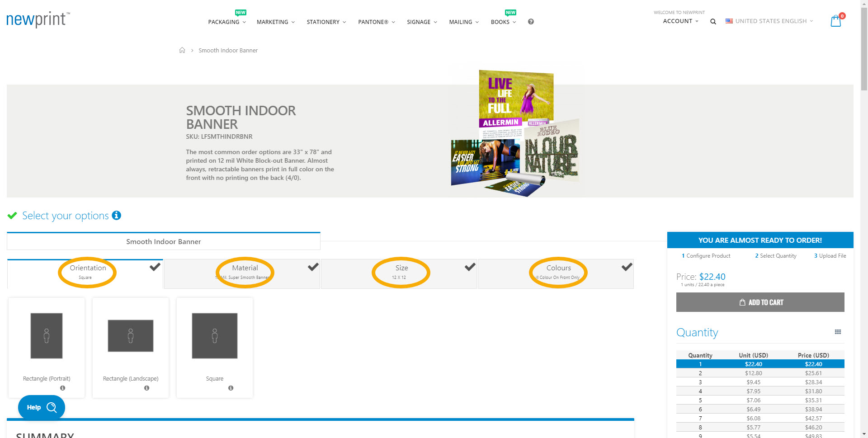Open United States English language selector
This screenshot has height=438, width=868.
(x=769, y=21)
